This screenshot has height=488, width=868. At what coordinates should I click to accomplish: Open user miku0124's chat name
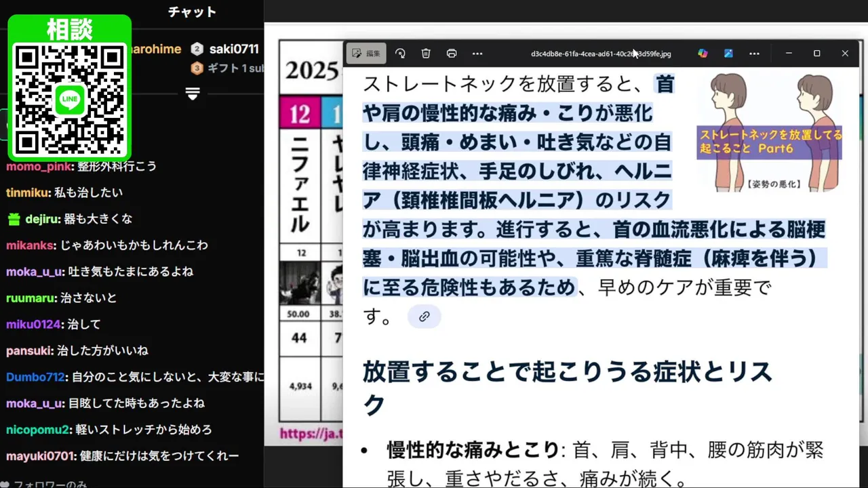pyautogui.click(x=34, y=324)
